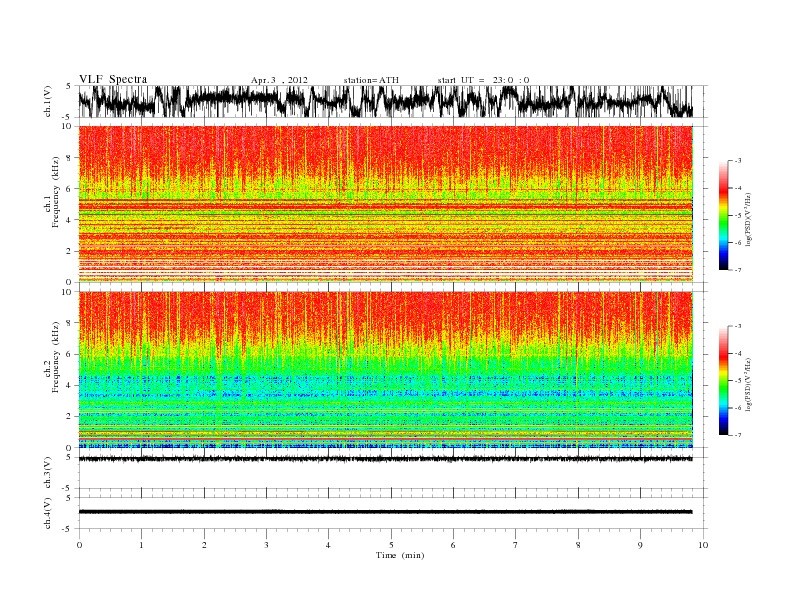Click the "ch.4(V)" axis label
This screenshot has height=612, width=792.
point(48,513)
